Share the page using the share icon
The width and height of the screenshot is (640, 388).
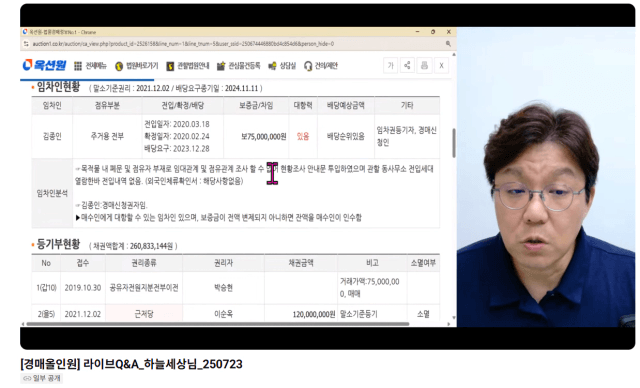[x=407, y=66]
